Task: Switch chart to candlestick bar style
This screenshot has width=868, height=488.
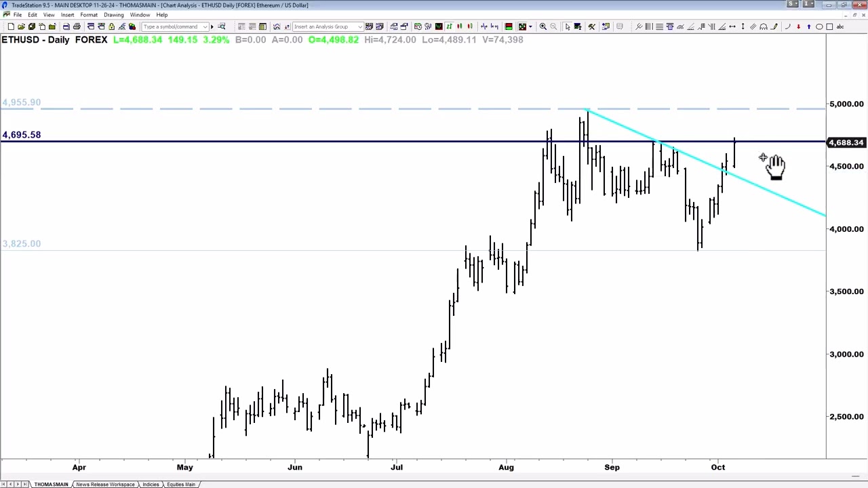Action: (459, 26)
